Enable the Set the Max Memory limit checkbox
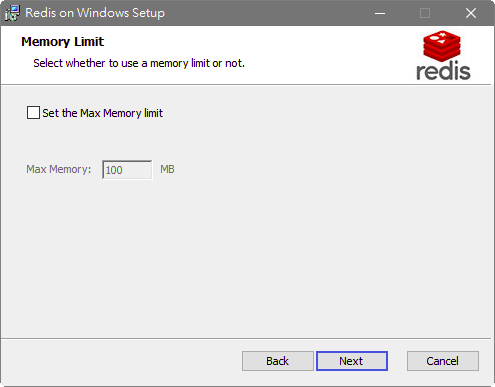 [x=33, y=113]
